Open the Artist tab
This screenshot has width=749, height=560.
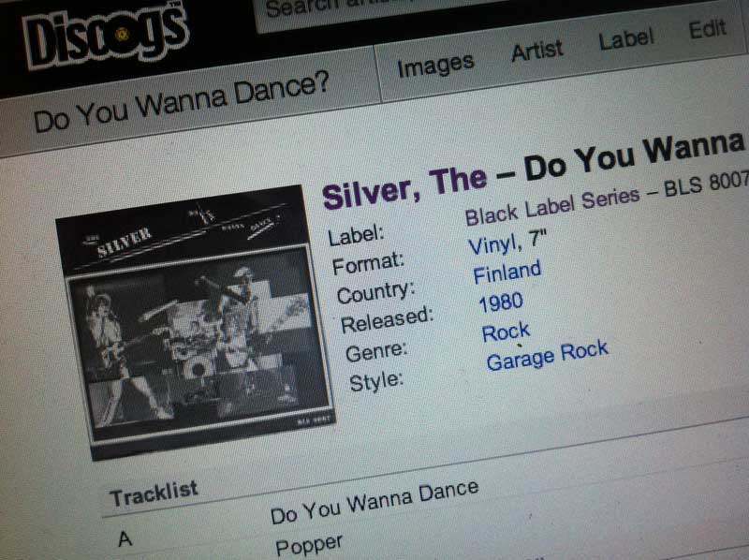536,51
